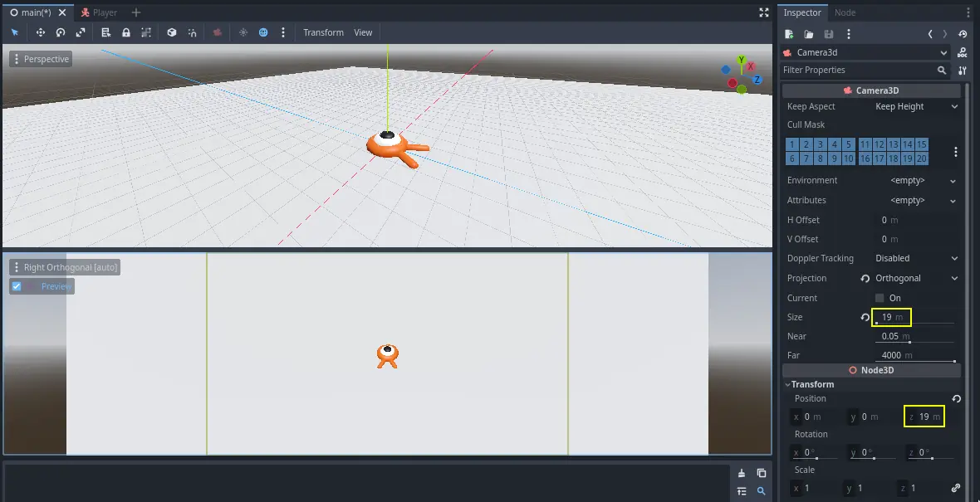Open the Player scene tab

104,12
